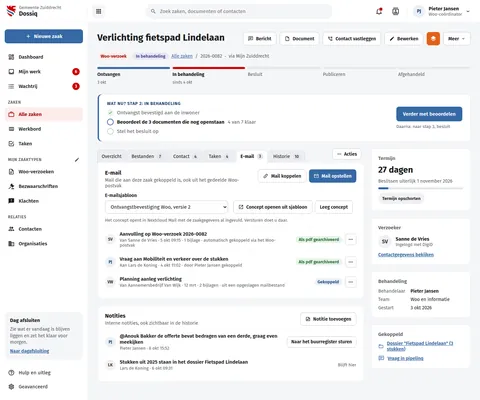Viewport: 480px width, 400px height.
Task: Mark Stel het besluit op step
Action: 110,131
